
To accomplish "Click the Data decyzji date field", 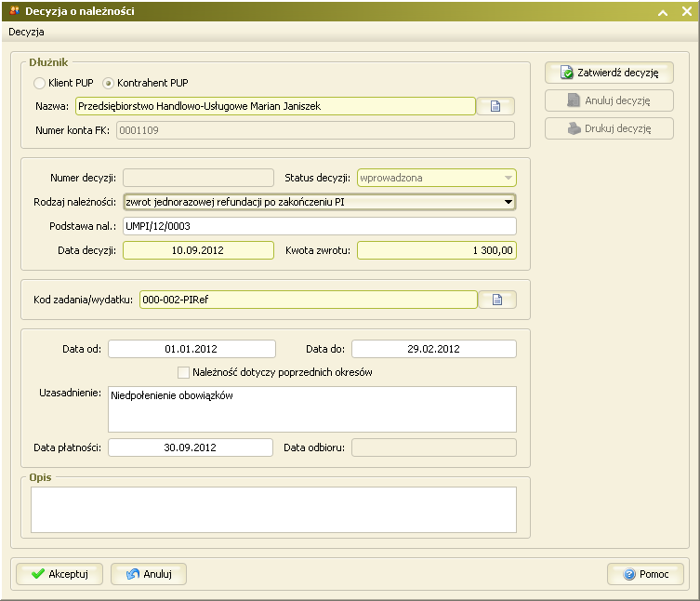I will [198, 250].
